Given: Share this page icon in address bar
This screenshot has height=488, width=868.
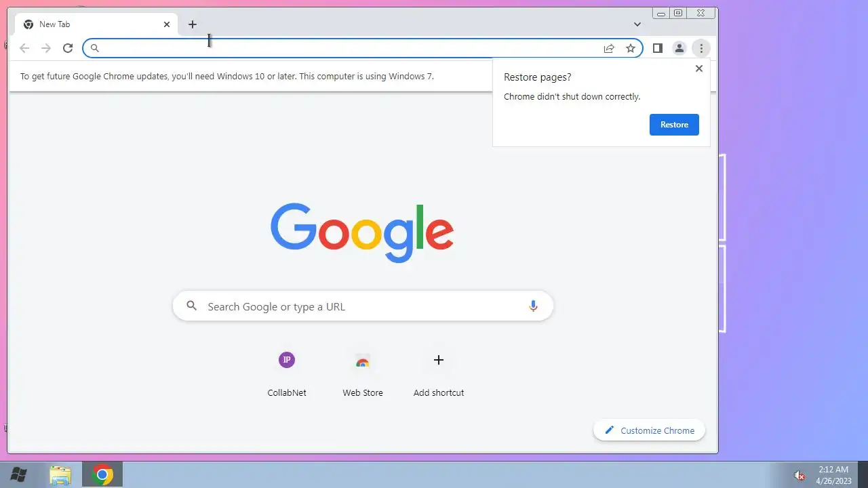Looking at the screenshot, I should (609, 48).
